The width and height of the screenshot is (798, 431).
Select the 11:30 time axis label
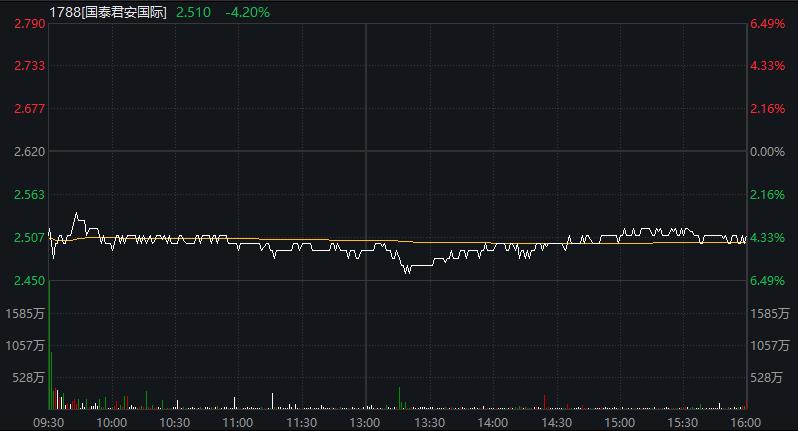[x=302, y=423]
